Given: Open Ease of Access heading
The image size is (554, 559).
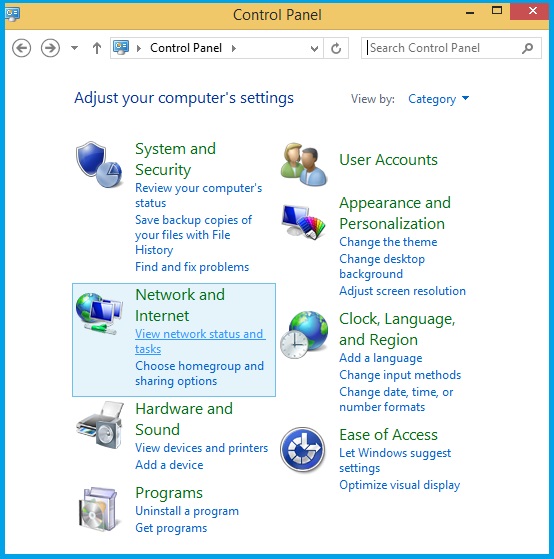Looking at the screenshot, I should coord(388,435).
